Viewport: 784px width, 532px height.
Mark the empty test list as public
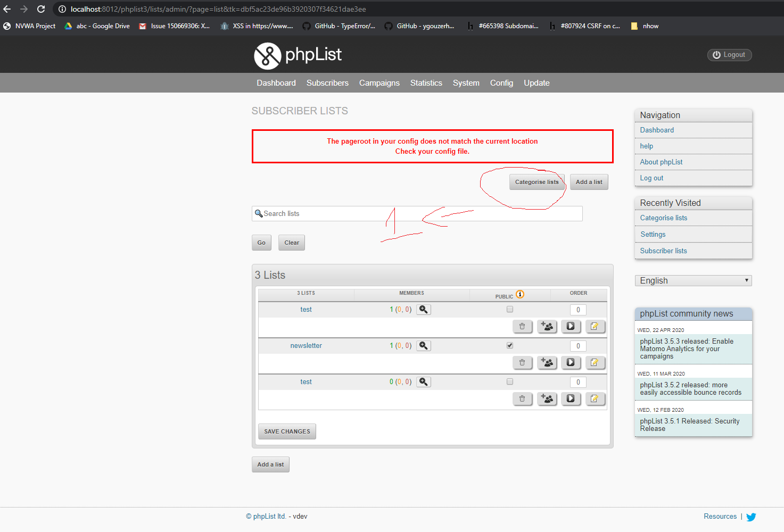pos(510,381)
